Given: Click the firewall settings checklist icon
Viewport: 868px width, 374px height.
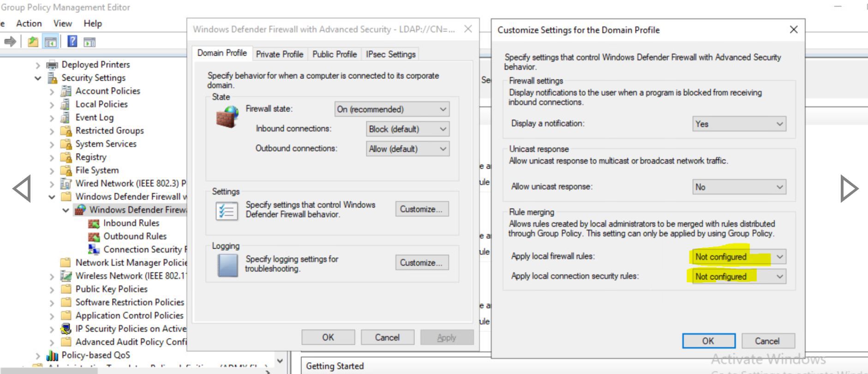Looking at the screenshot, I should pos(227,211).
